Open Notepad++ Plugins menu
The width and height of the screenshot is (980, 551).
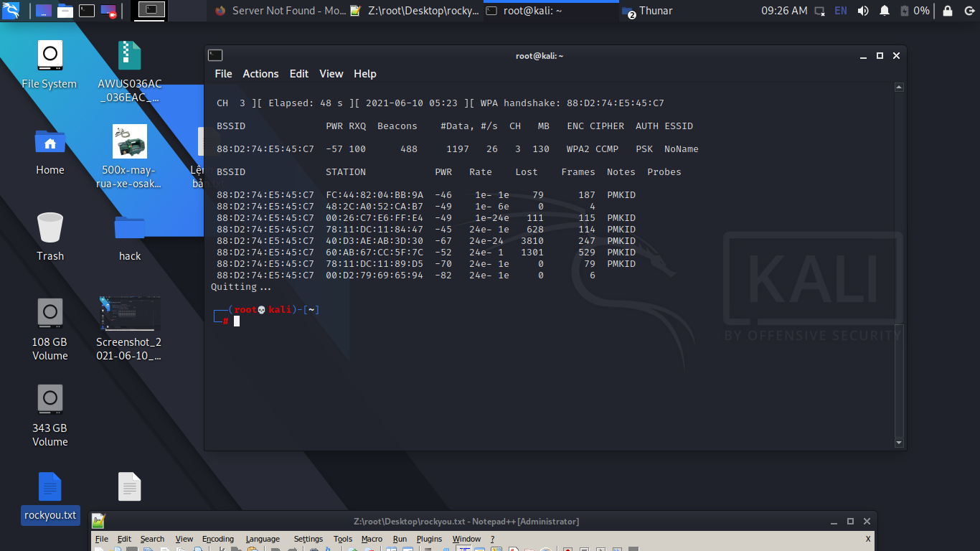tap(429, 539)
